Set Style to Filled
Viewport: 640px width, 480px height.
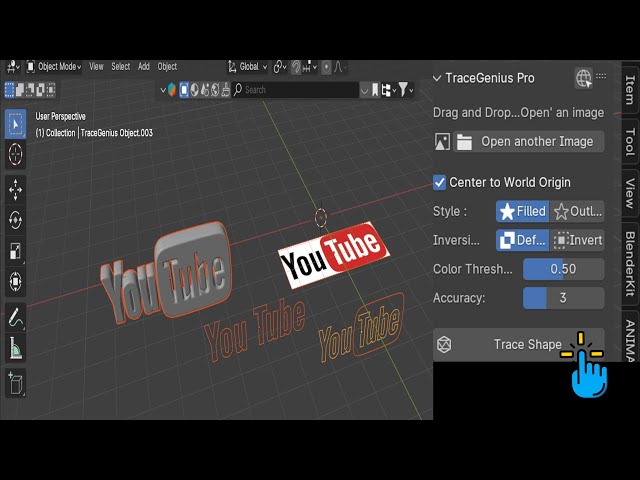[x=522, y=211]
